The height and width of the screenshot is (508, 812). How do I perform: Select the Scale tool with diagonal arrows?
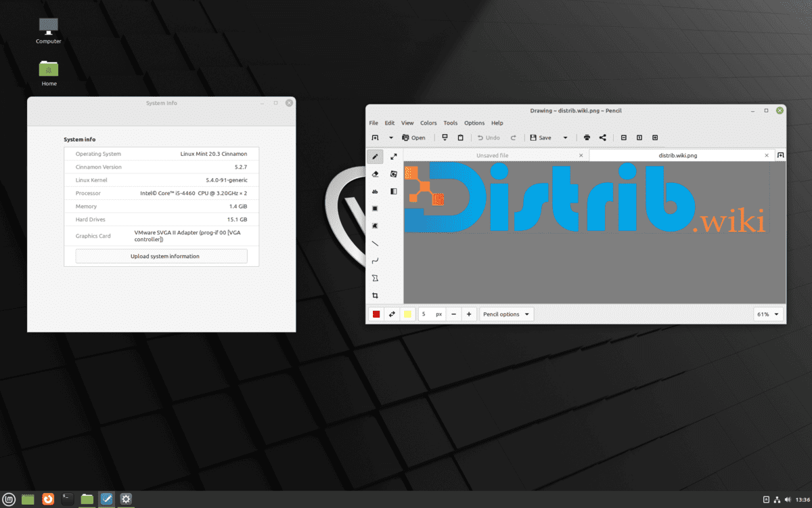click(x=394, y=156)
